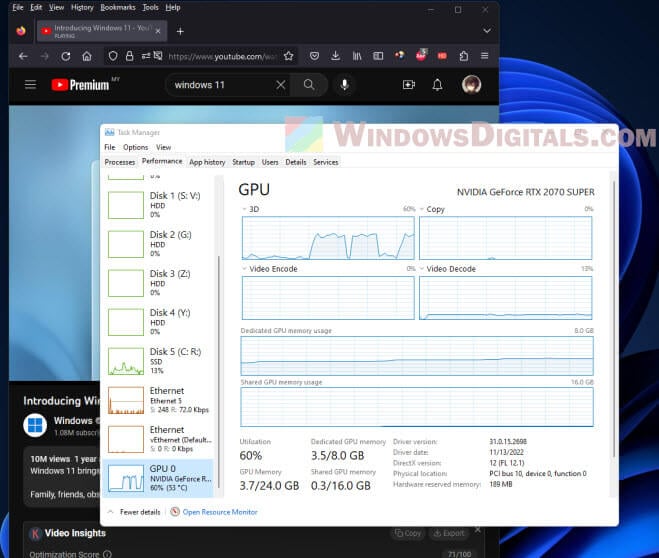Image resolution: width=659 pixels, height=558 pixels.
Task: Click Task Manager sidebar scrollbar
Action: pyautogui.click(x=219, y=372)
